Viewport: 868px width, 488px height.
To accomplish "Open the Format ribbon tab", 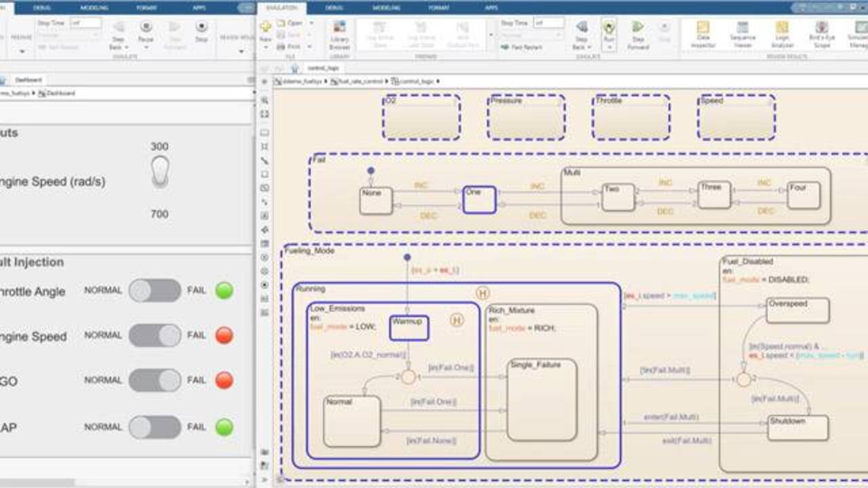I will (439, 7).
